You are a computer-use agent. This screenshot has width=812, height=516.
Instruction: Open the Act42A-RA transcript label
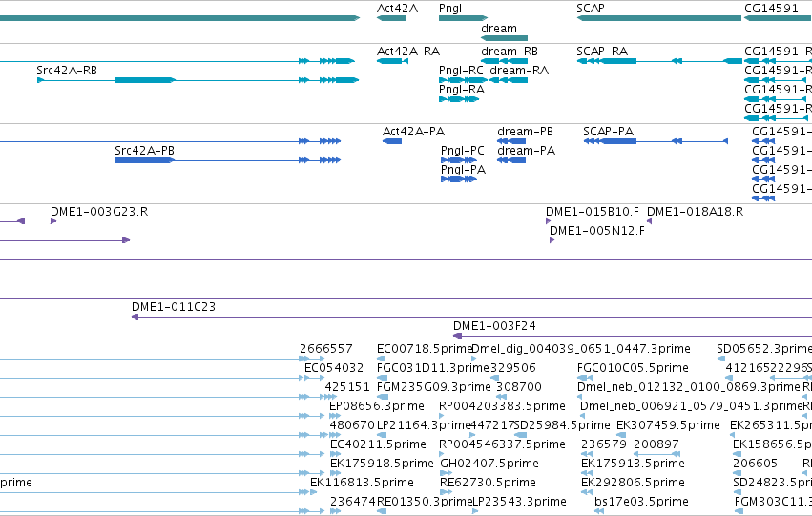[408, 52]
